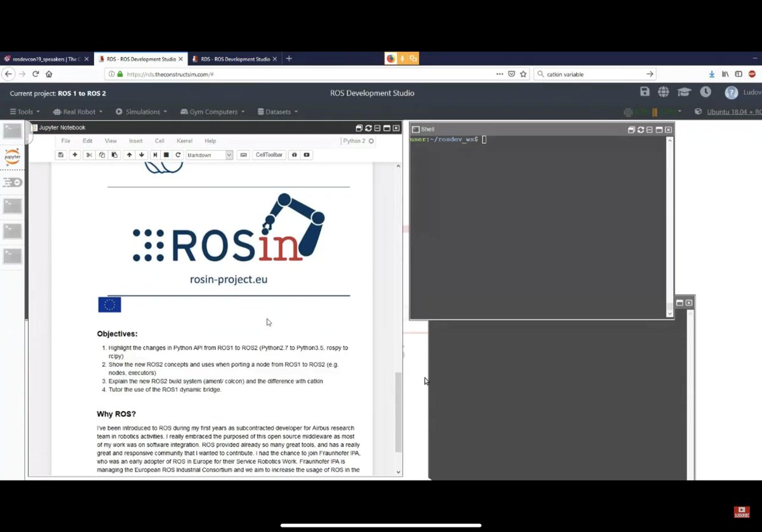Open the graduation cap courses icon
762x532 pixels.
pyautogui.click(x=684, y=92)
